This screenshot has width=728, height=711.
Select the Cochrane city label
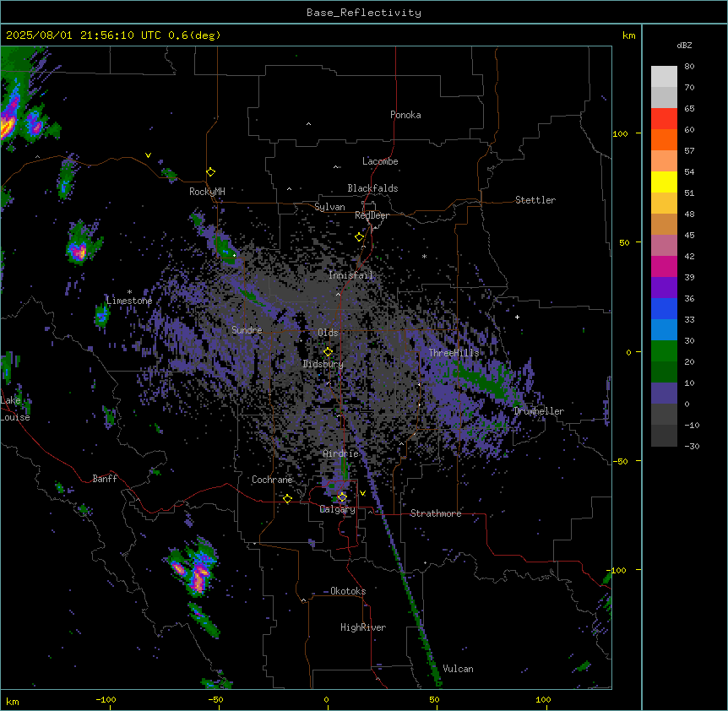[x=272, y=480]
